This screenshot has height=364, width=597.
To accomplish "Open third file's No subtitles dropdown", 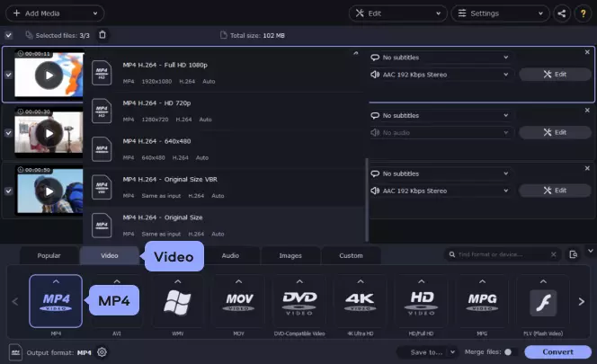I will point(440,173).
